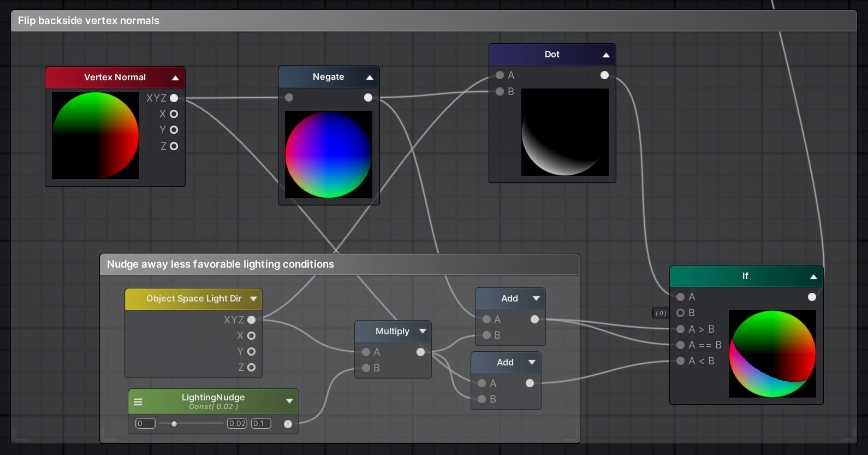
Task: Click the Vertex Normal XYZ output port
Action: pyautogui.click(x=174, y=98)
